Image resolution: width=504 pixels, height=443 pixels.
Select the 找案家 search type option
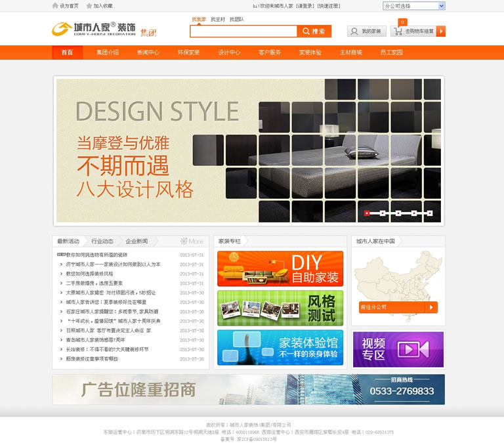tap(198, 19)
